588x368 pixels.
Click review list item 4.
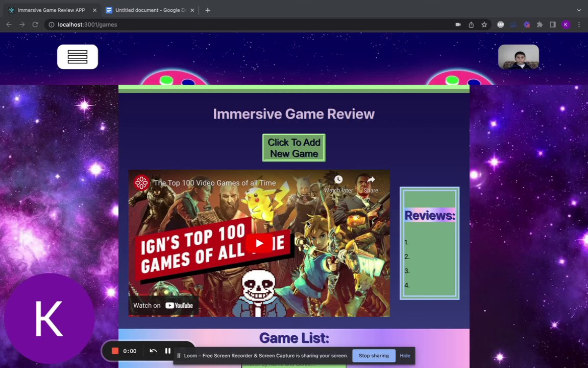(x=407, y=285)
